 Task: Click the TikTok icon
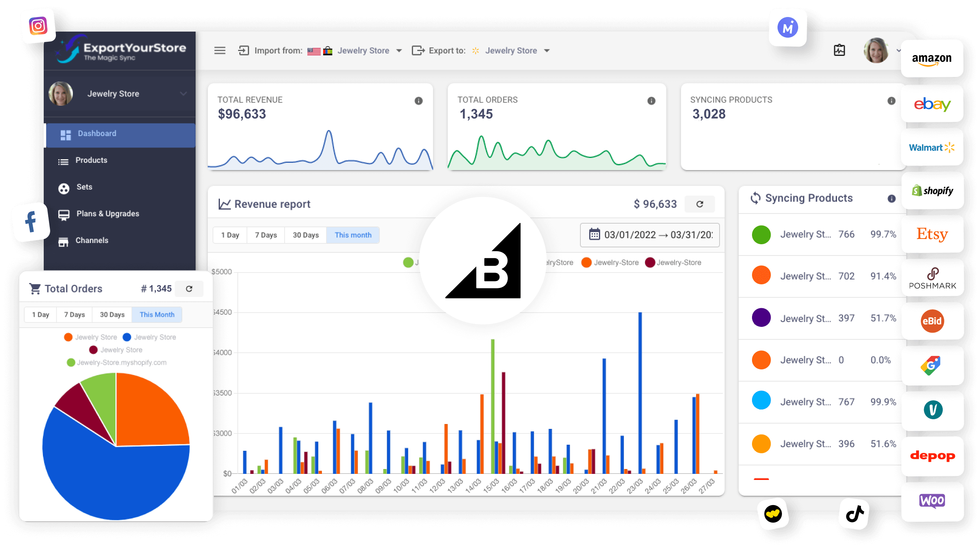pos(855,514)
